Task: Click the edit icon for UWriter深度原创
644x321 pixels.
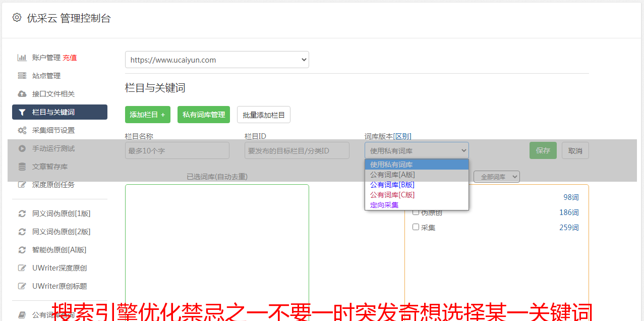Action: click(x=22, y=268)
